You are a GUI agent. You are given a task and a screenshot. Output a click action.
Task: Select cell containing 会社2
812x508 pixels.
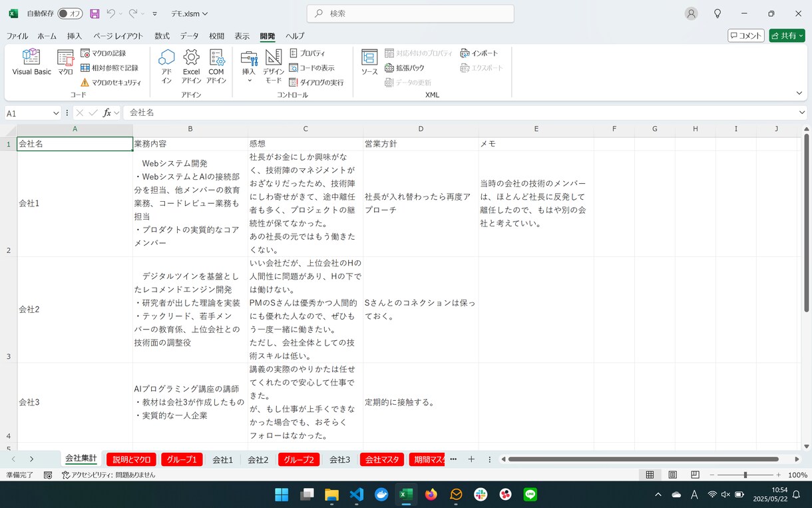pos(75,310)
